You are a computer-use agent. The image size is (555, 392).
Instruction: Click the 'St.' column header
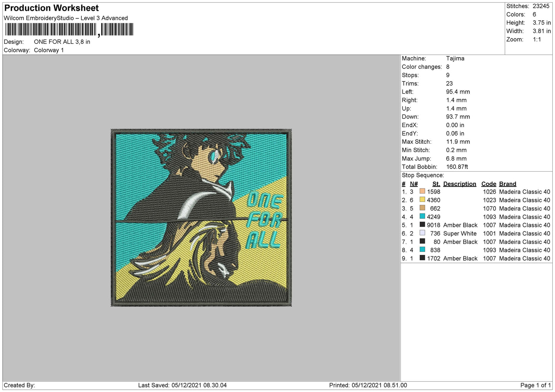click(x=436, y=184)
